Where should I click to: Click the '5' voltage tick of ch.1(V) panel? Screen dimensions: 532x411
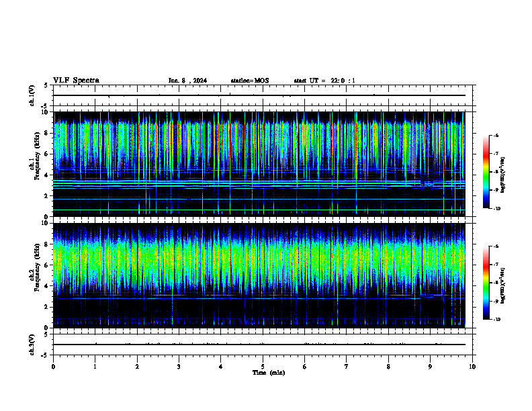(46, 85)
